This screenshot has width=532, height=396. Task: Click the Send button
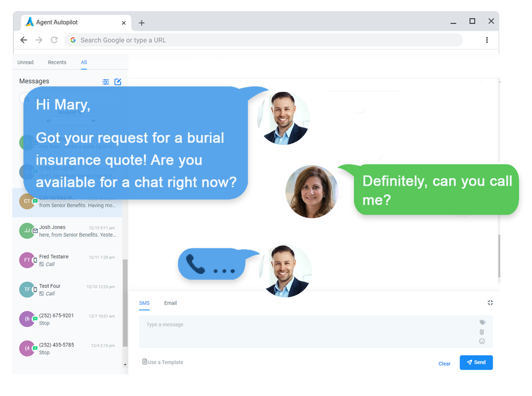point(476,362)
